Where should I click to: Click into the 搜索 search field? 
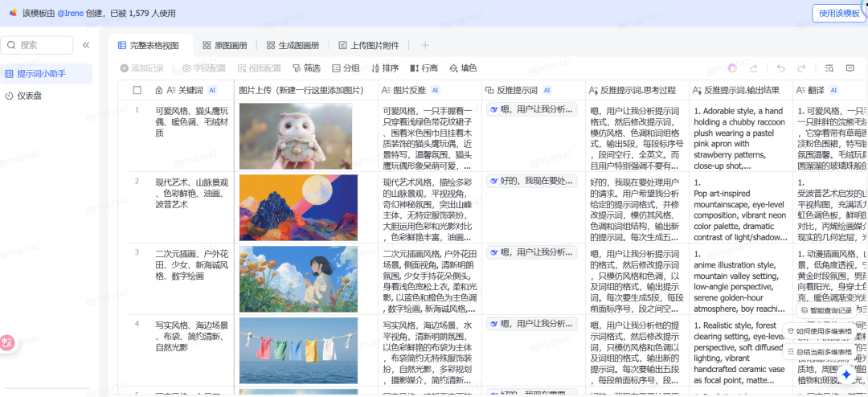click(36, 45)
